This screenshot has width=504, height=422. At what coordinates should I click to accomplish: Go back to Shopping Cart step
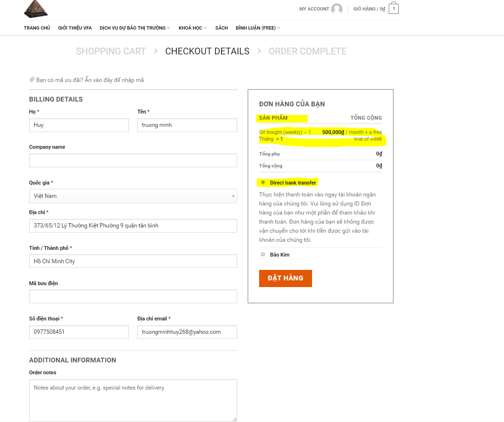(x=111, y=51)
